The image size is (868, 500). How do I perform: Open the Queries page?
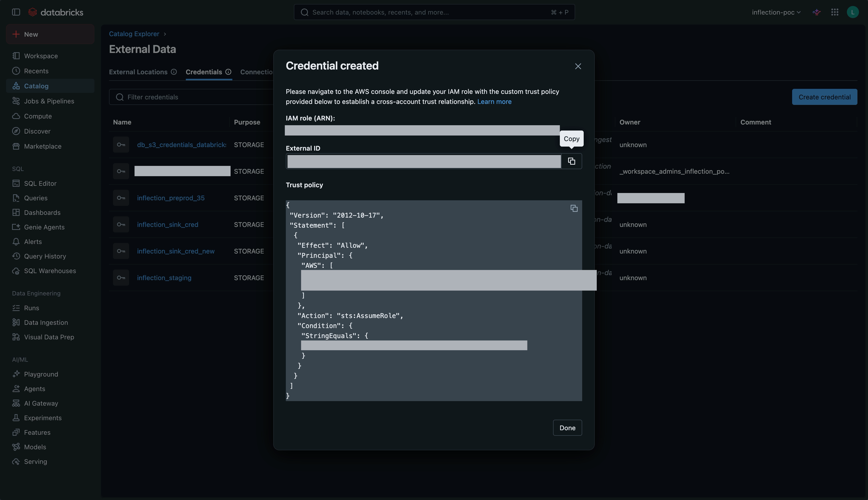click(x=50, y=198)
